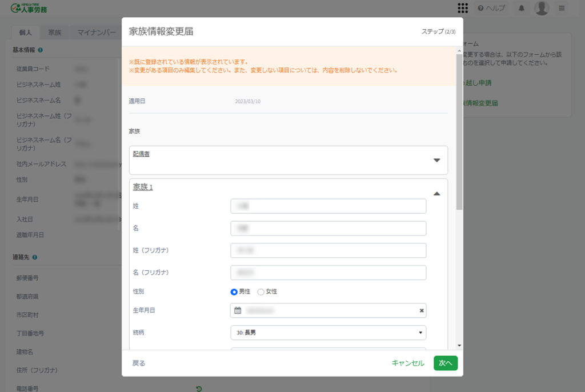Open the apps grid menu icon
The image size is (585, 392).
463,8
